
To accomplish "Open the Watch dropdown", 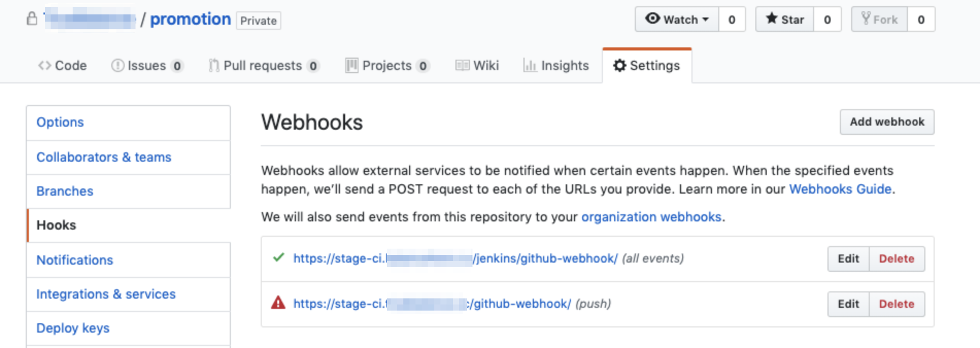I will click(677, 20).
